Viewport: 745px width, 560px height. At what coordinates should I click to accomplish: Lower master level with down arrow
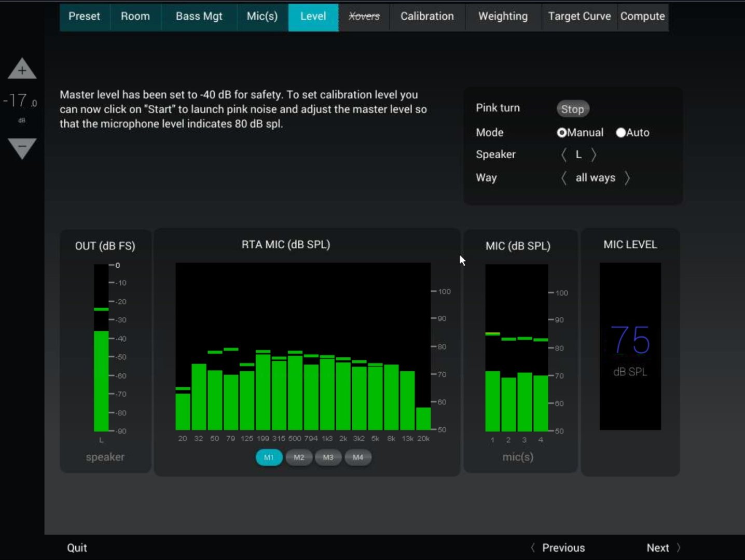[x=22, y=148]
